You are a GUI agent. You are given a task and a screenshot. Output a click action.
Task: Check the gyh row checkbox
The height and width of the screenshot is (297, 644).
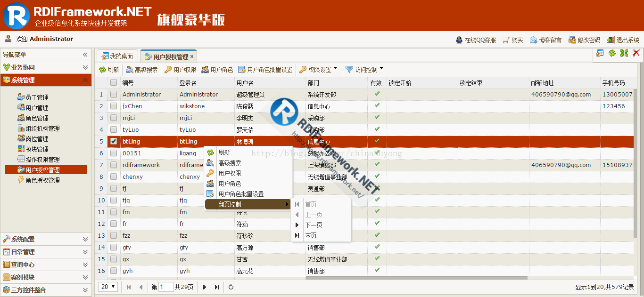[x=114, y=271]
